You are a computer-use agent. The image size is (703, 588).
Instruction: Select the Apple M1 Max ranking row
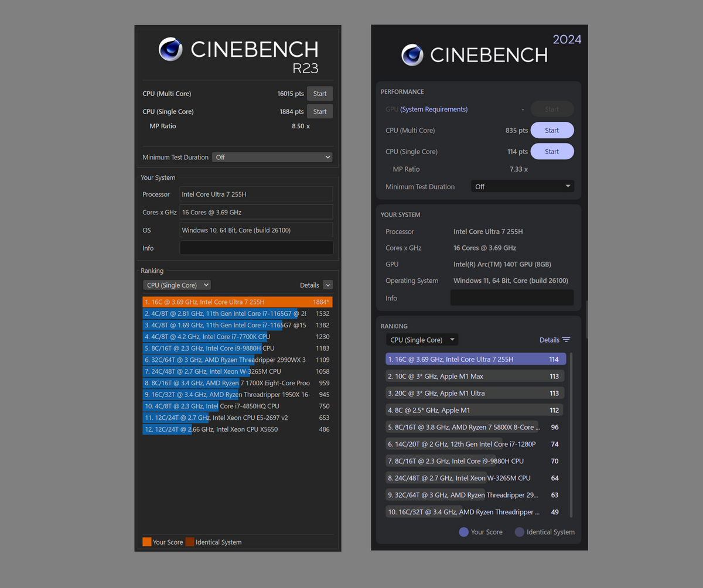tap(476, 376)
